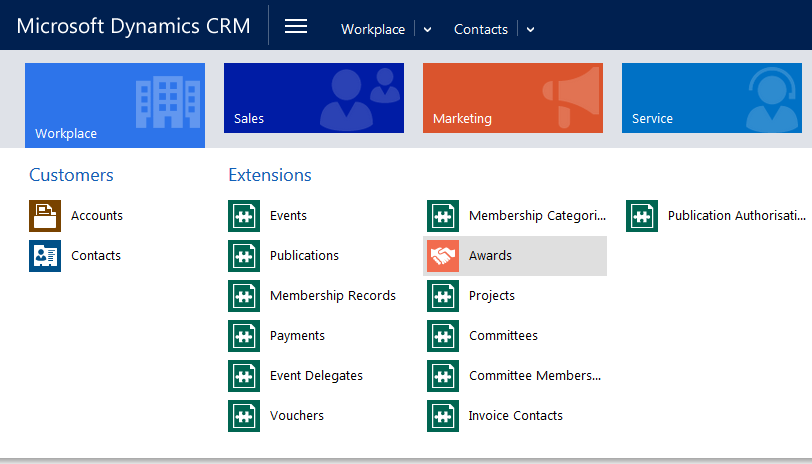Click the Committees puzzle icon

(443, 336)
